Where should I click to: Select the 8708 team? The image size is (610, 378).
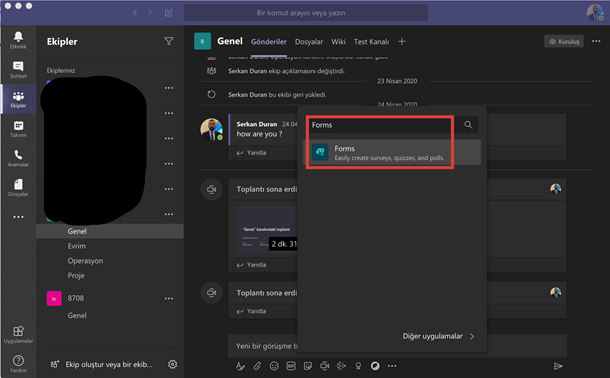pyautogui.click(x=75, y=298)
